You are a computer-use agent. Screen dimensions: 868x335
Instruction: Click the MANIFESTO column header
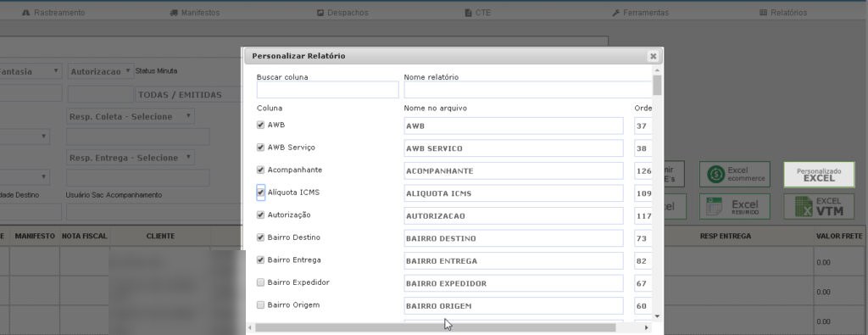(x=35, y=236)
